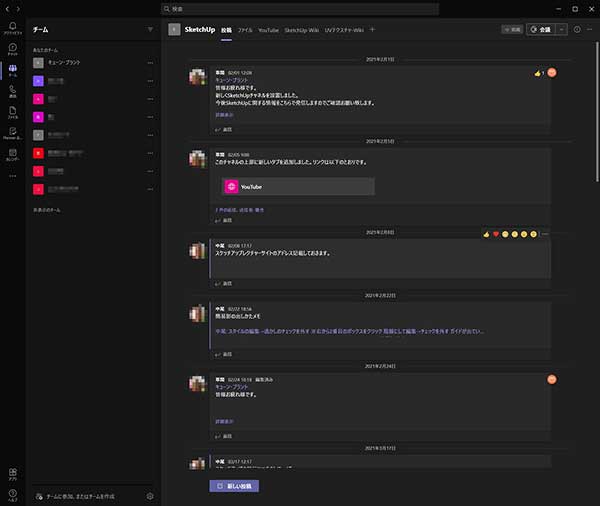Go forward with the right arrow
The image size is (600, 506).
point(18,8)
